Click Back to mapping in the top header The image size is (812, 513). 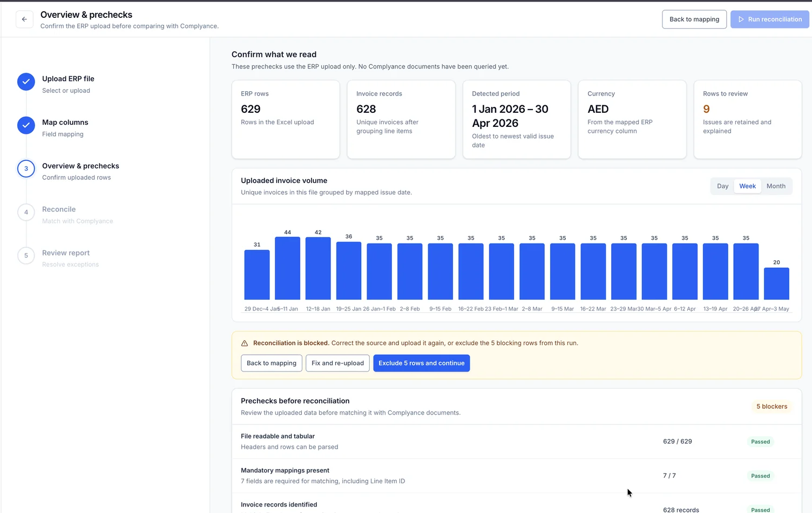click(x=694, y=19)
